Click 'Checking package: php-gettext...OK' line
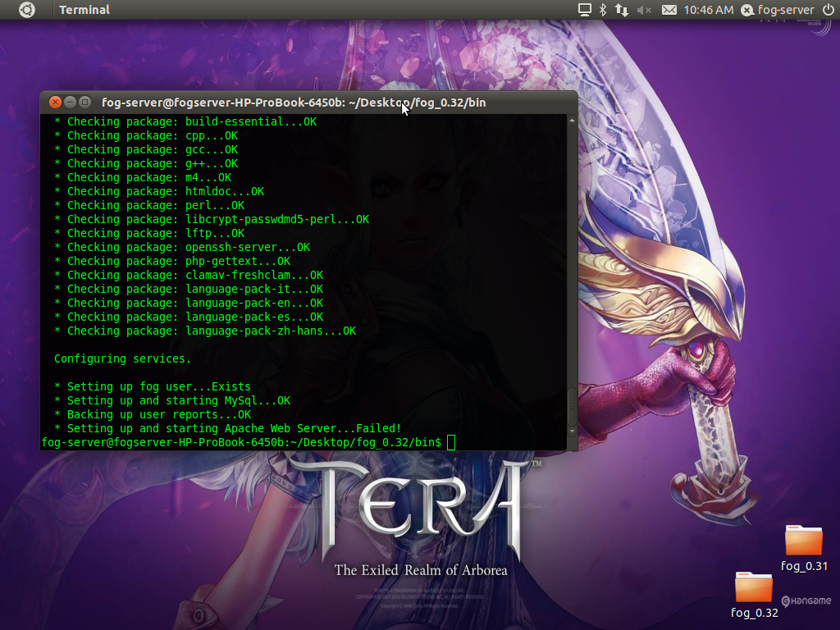 coord(172,261)
